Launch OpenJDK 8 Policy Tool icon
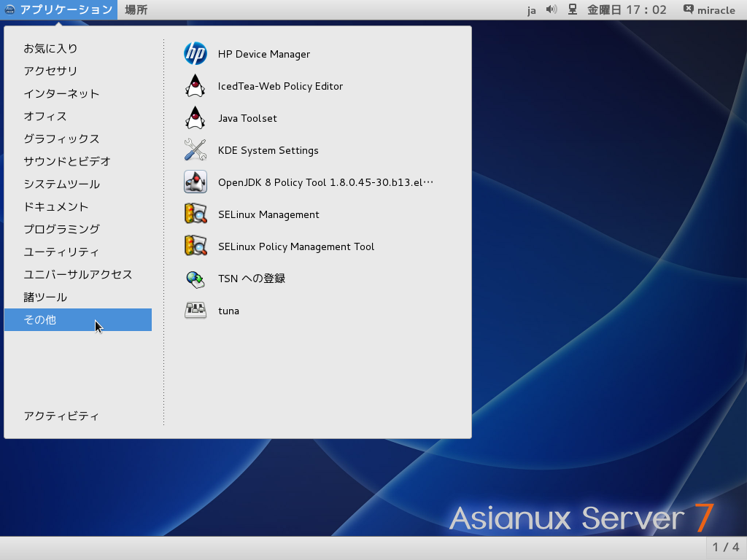Viewport: 747px width, 560px height. (196, 182)
